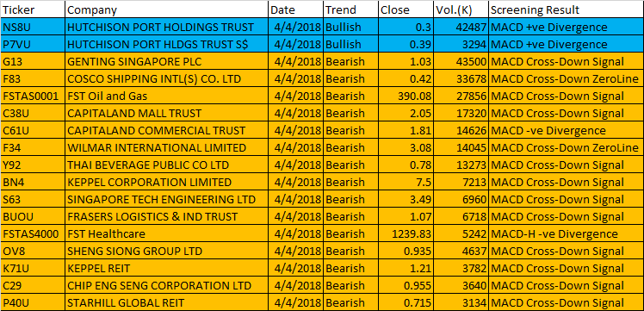This screenshot has height=311, width=644.
Task: Select the WILMAR INTERNATIONAL LIMITED cell
Action: pyautogui.click(x=167, y=148)
